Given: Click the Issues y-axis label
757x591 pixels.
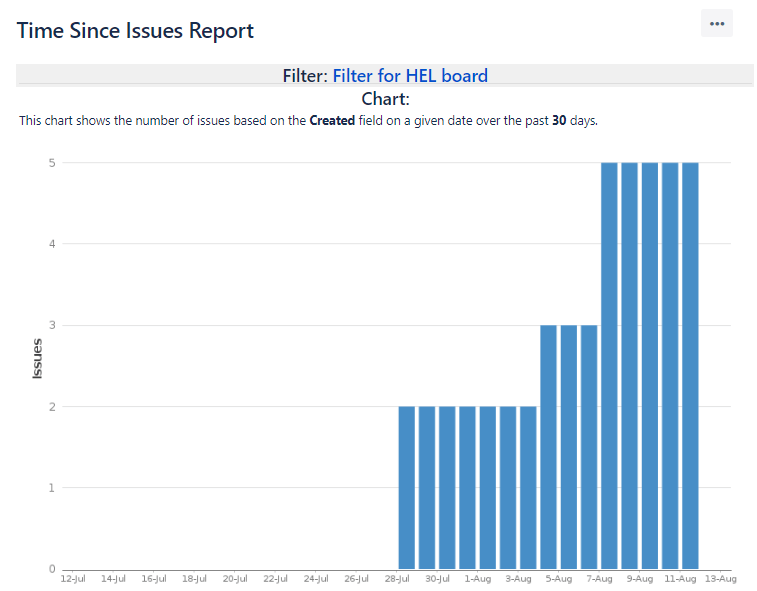Looking at the screenshot, I should click(x=38, y=360).
